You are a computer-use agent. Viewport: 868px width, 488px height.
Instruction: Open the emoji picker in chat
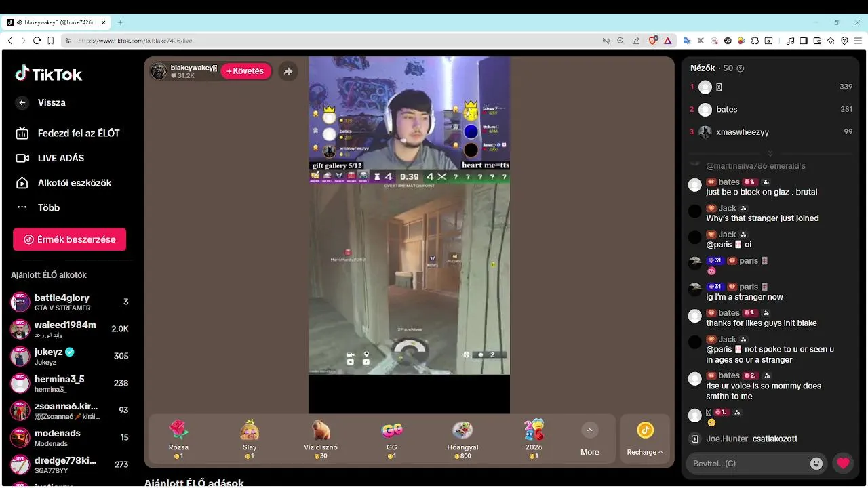pyautogui.click(x=816, y=464)
